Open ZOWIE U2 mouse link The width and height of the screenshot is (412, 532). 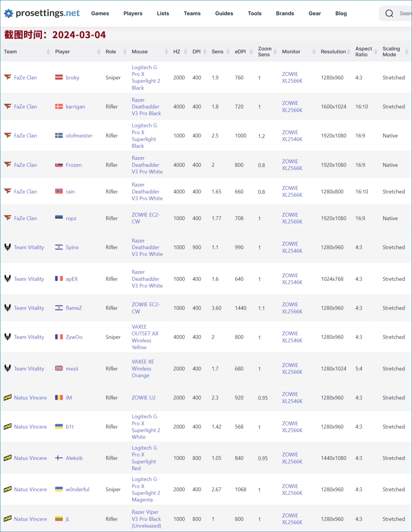[x=144, y=397]
